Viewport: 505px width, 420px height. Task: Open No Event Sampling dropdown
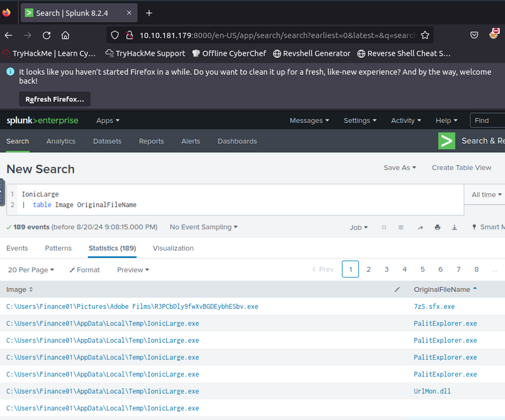coord(204,227)
